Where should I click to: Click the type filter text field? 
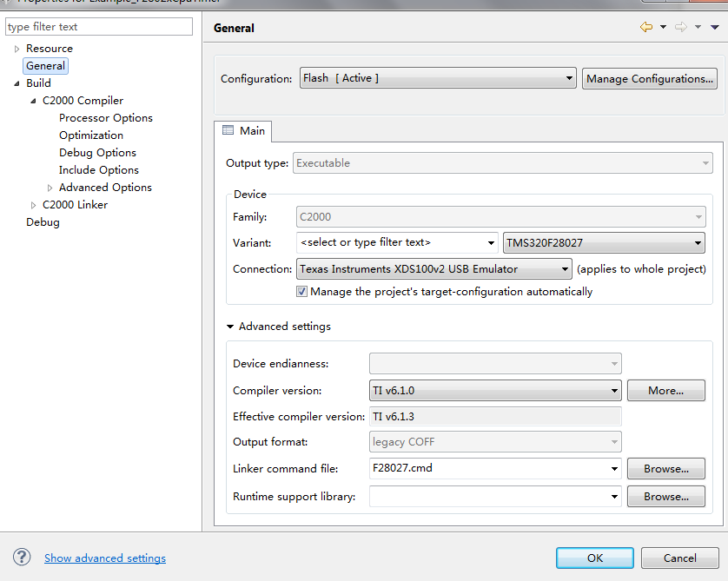(98, 27)
